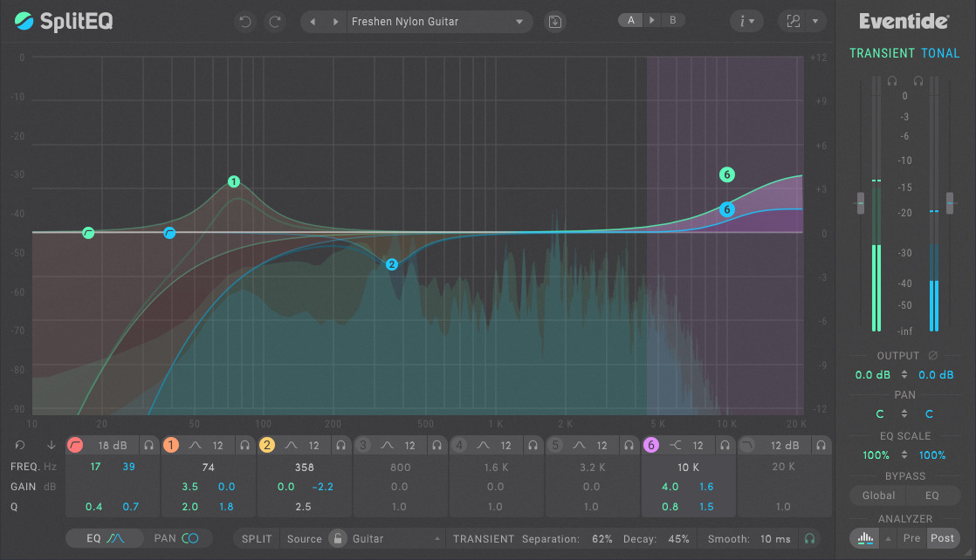
Task: Redo the last undone change
Action: pos(274,22)
